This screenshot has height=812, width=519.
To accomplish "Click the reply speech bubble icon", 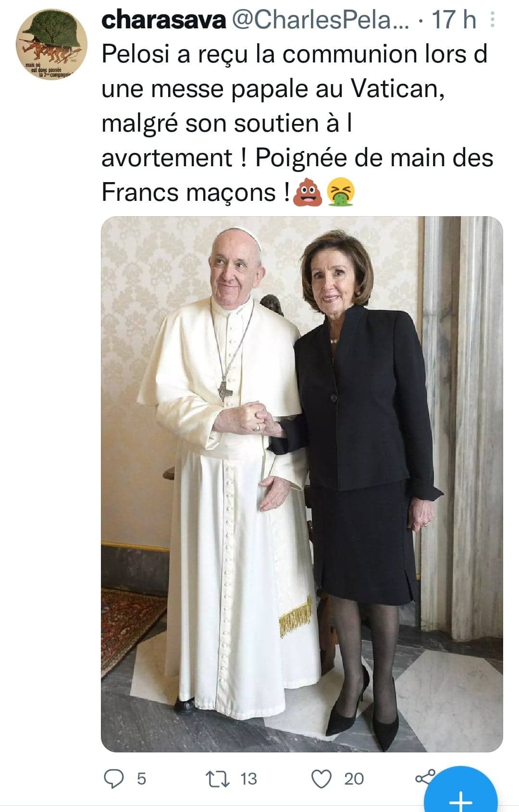I will tap(114, 779).
